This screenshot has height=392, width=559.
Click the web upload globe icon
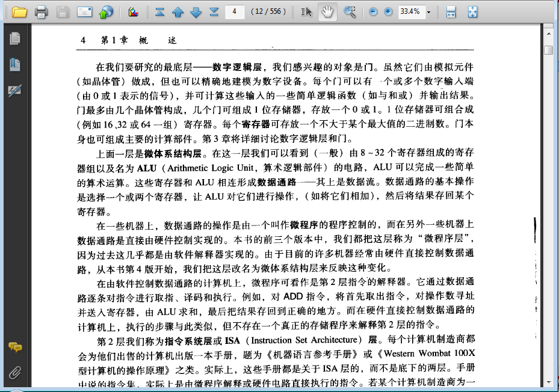106,12
